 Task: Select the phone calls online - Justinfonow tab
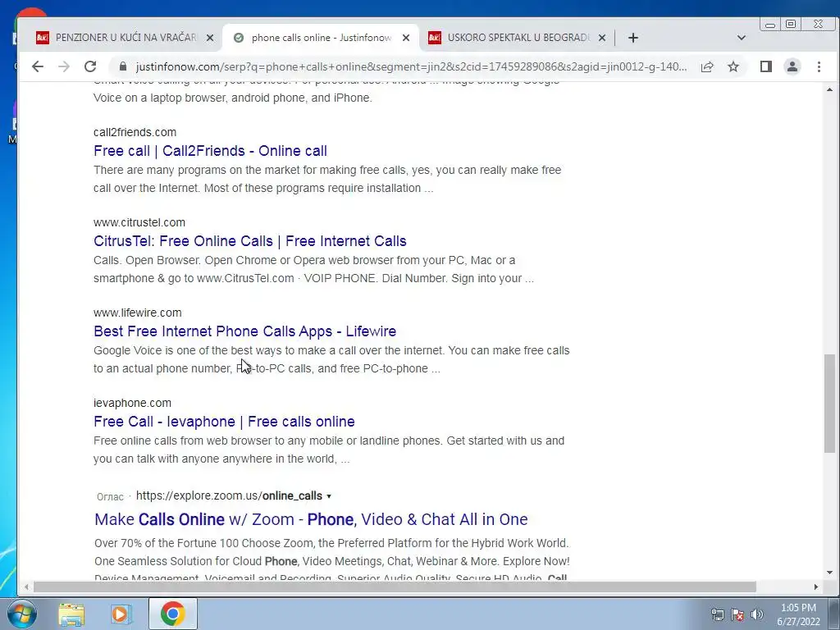pos(321,38)
